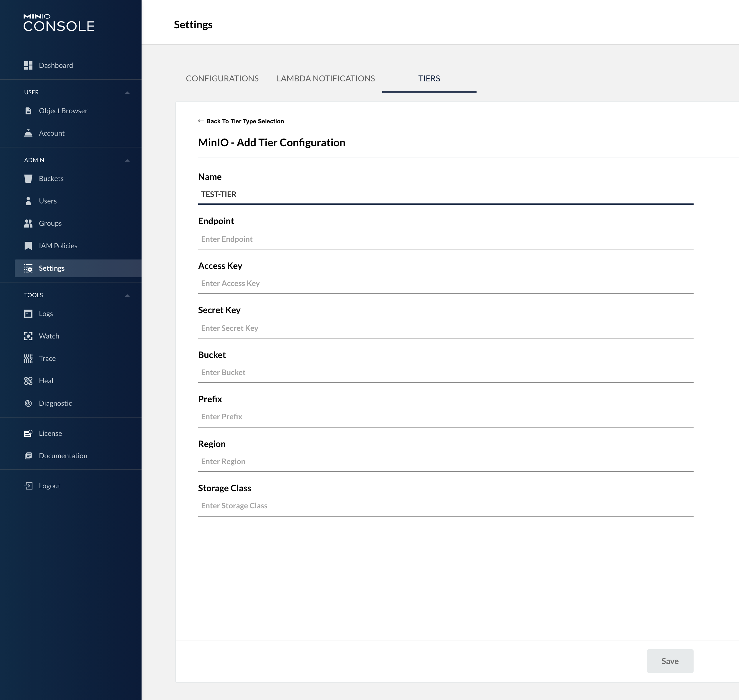Click the Trace bars icon
The image size is (739, 700).
(x=28, y=359)
